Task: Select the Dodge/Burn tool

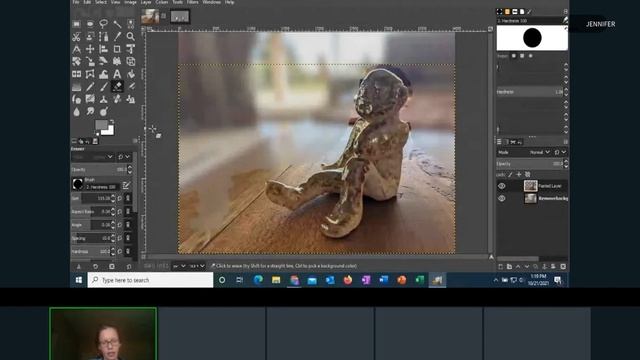Action: point(103,112)
